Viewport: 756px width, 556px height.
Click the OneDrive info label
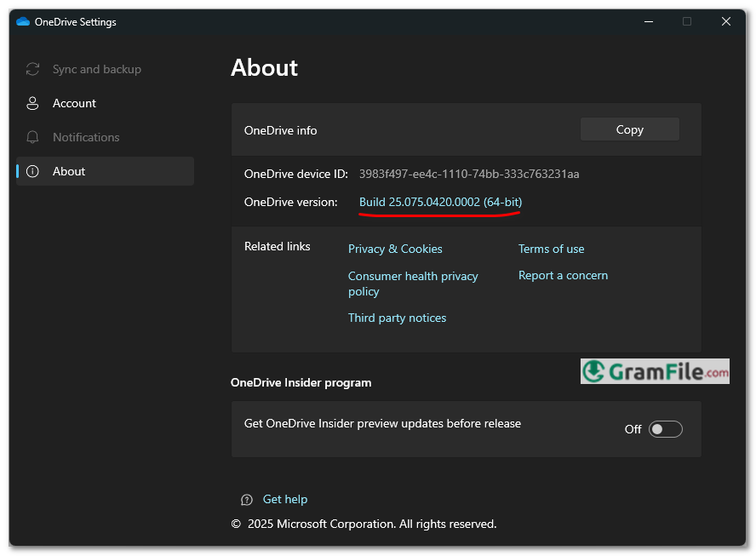tap(281, 130)
